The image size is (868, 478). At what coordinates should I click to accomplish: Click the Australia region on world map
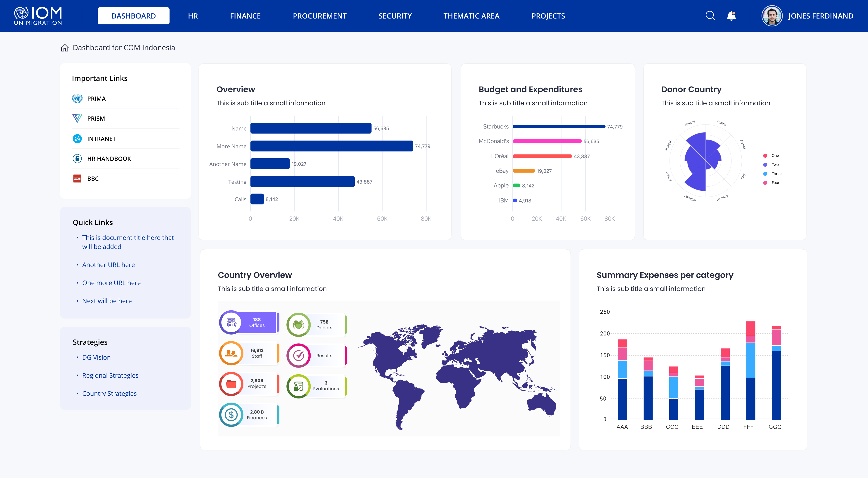(541, 403)
